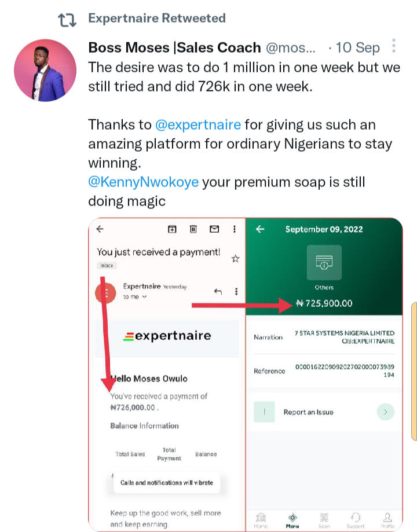417x532 pixels.
Task: Click the retweet icon beside Expertnaire Retweeted
Action: (68, 20)
